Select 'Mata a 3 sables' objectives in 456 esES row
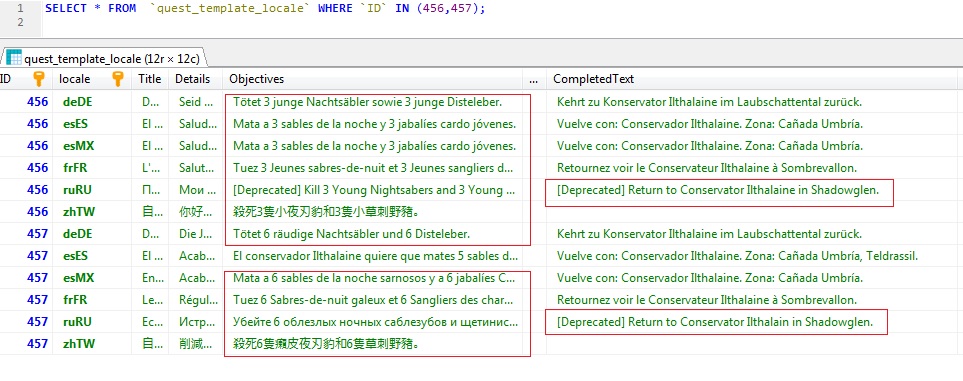 pos(372,124)
